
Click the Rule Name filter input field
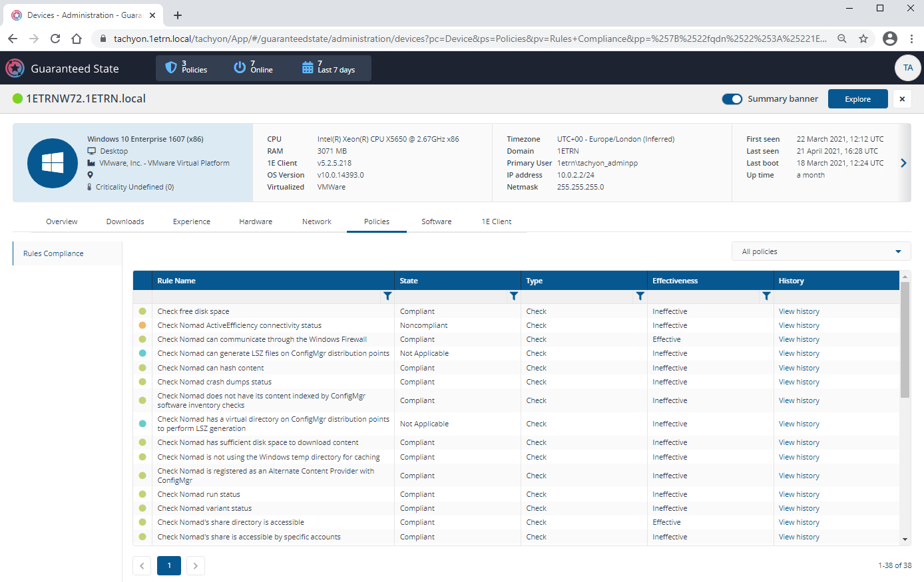tap(266, 296)
